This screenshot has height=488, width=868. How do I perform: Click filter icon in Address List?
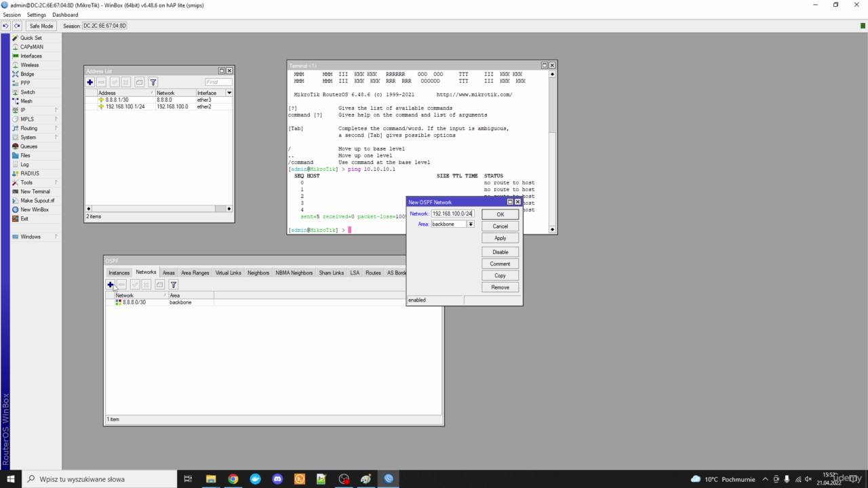(153, 82)
